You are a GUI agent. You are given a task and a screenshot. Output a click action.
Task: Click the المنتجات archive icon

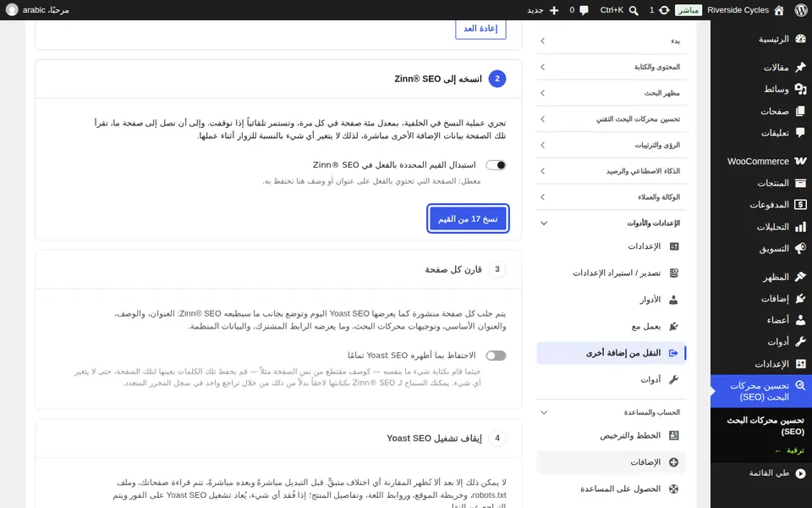tap(801, 183)
